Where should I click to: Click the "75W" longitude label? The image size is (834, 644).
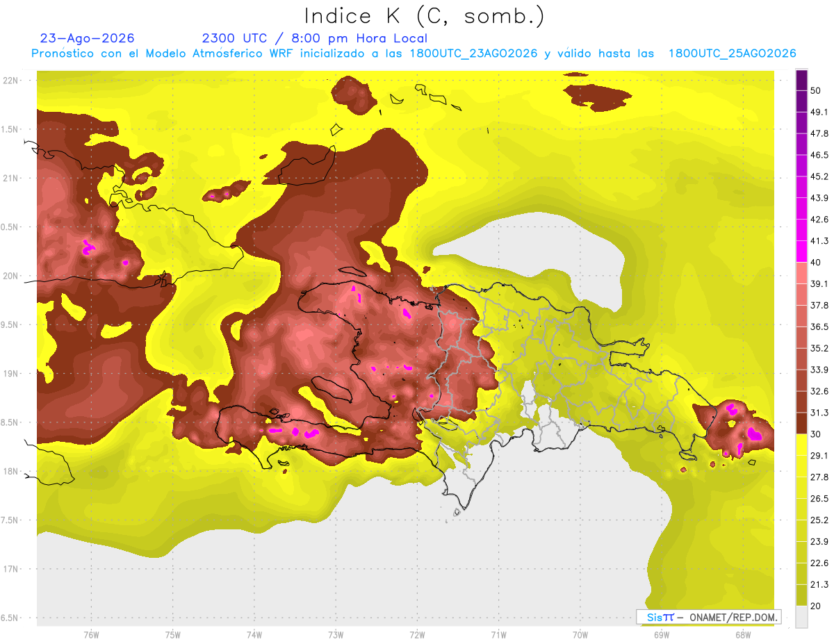[172, 635]
